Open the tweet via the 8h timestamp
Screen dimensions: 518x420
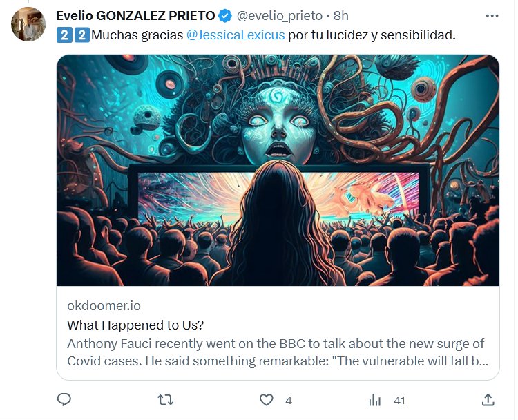pyautogui.click(x=340, y=16)
